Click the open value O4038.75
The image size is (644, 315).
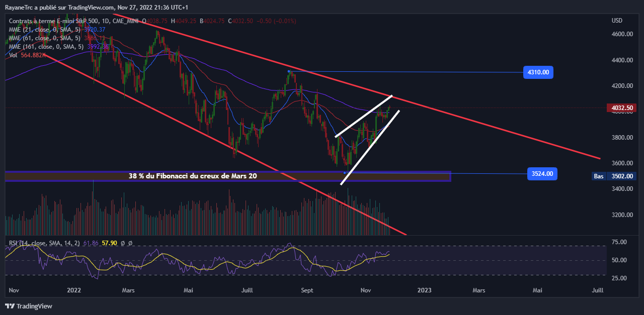[x=155, y=21]
